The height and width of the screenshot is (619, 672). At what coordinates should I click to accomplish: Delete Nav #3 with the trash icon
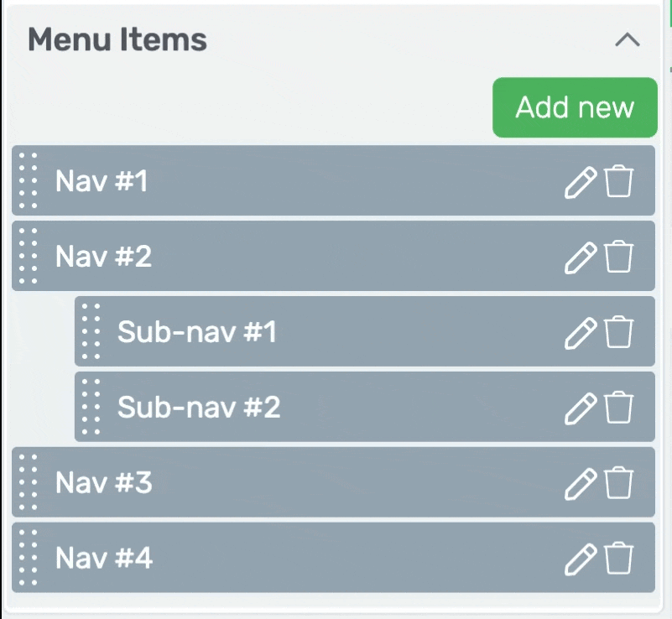618,482
